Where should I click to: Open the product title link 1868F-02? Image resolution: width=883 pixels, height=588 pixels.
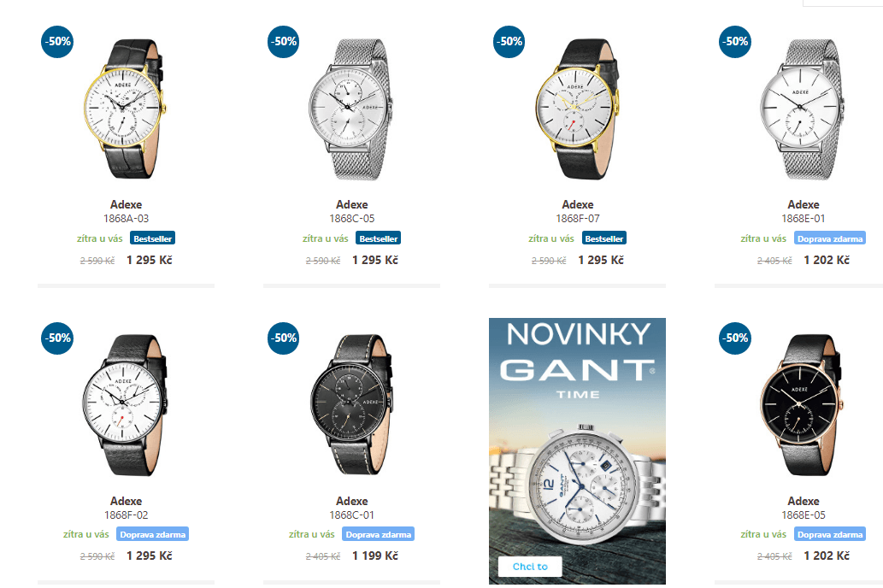pyautogui.click(x=127, y=508)
